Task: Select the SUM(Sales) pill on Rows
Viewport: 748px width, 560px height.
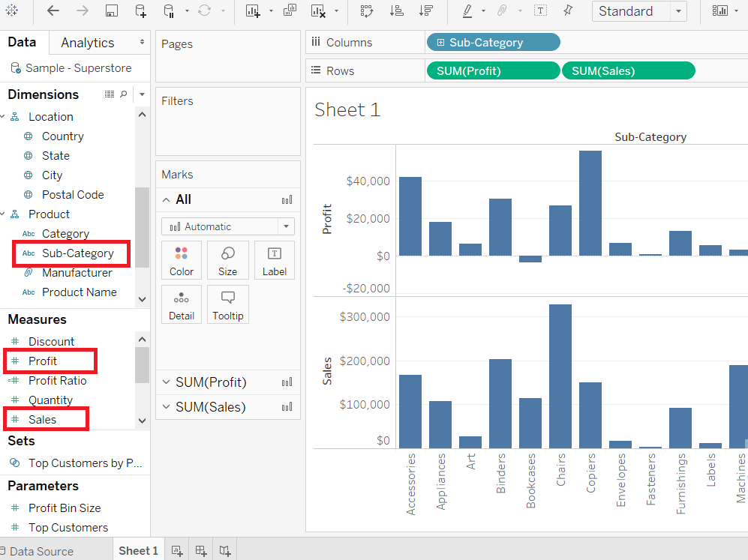Action: 628,71
